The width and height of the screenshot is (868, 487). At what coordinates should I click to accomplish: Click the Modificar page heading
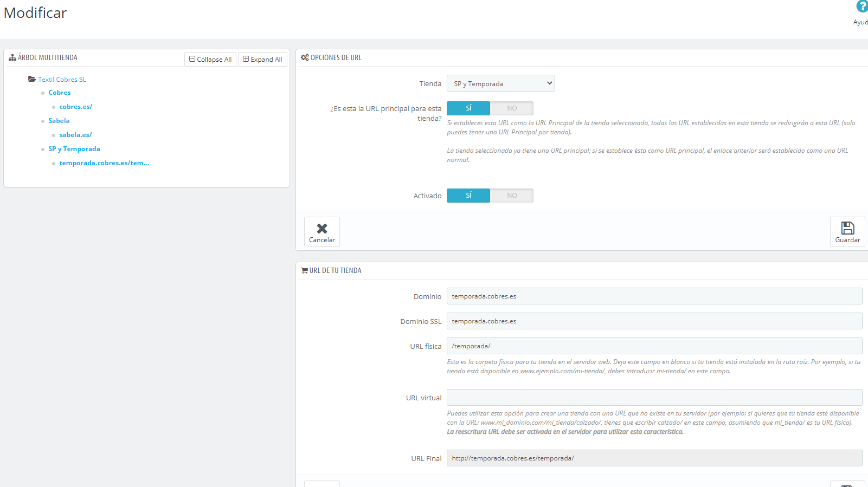(x=35, y=13)
